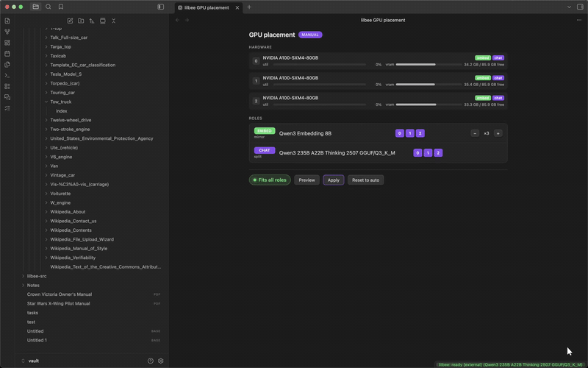Open the Untitled 1 base file
This screenshot has width=588, height=368.
click(x=37, y=340)
